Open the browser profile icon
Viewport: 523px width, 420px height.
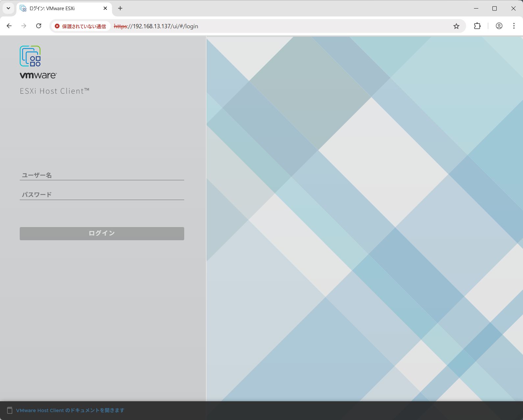(499, 26)
